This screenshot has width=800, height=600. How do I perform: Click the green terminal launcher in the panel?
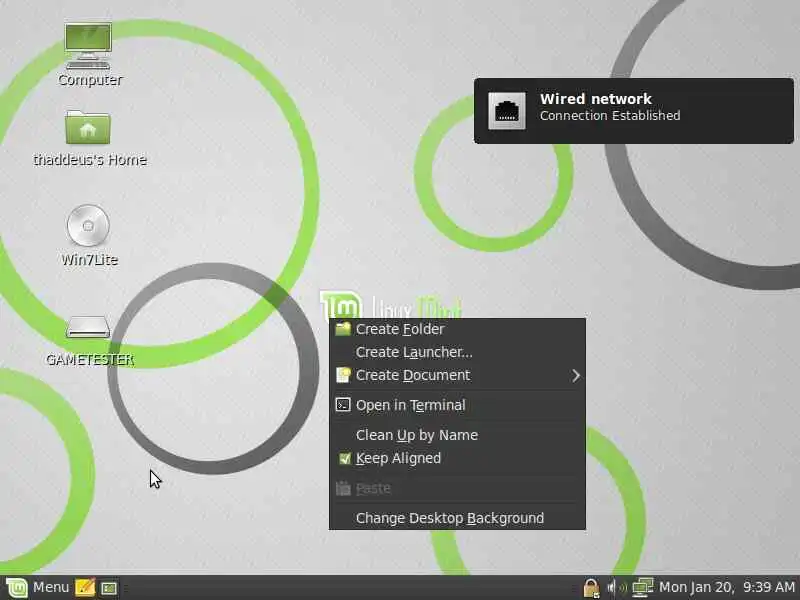click(x=109, y=588)
